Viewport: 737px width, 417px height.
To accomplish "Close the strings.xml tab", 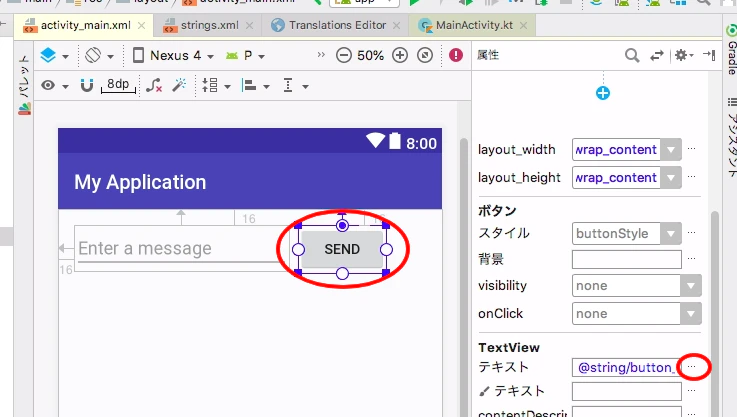I will (x=250, y=25).
